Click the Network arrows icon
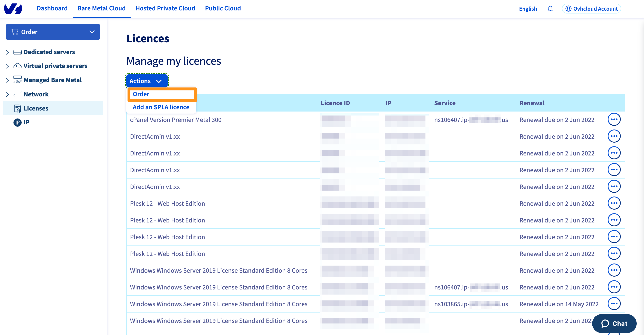Screen dimensions: 644x335 coord(17,94)
